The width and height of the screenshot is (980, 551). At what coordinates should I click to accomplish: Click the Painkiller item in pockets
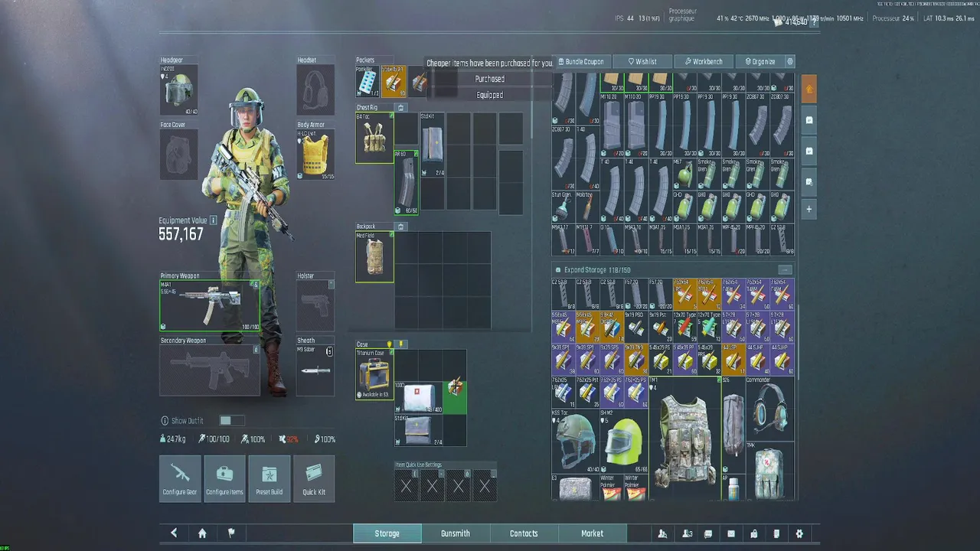pyautogui.click(x=367, y=81)
